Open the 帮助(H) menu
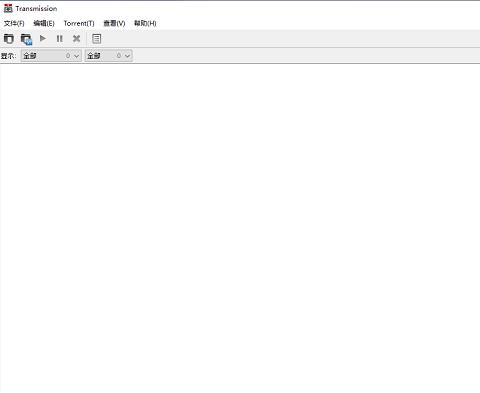The height and width of the screenshot is (393, 480). (x=145, y=23)
